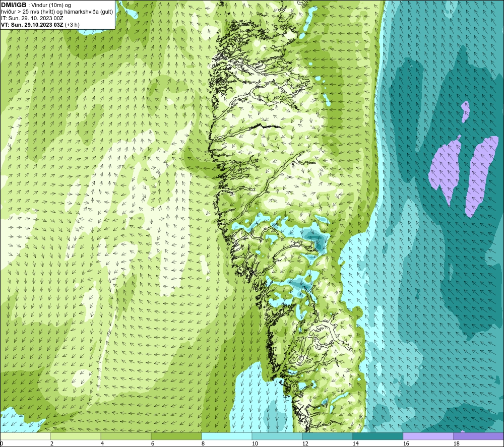
Task: Click the 12-14 m/s medium teal legend swatch
Action: [x=327, y=436]
